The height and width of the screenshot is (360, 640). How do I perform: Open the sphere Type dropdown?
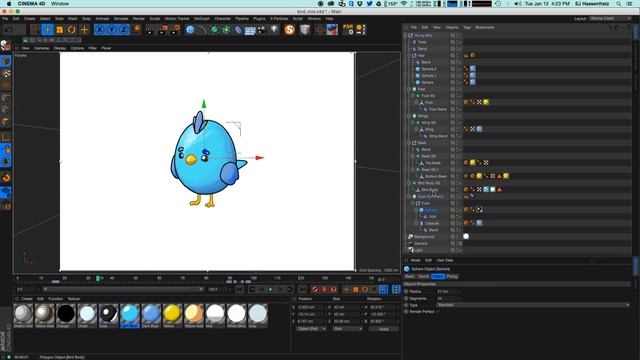(533, 305)
